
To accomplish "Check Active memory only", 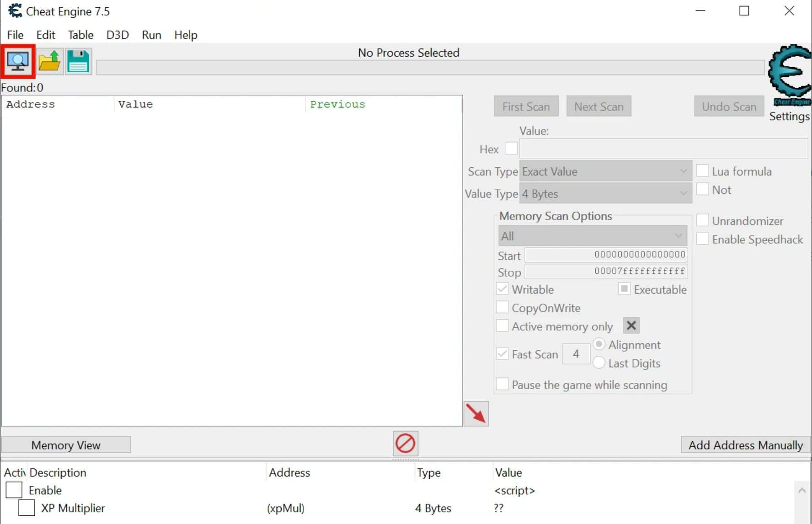I will [x=502, y=326].
